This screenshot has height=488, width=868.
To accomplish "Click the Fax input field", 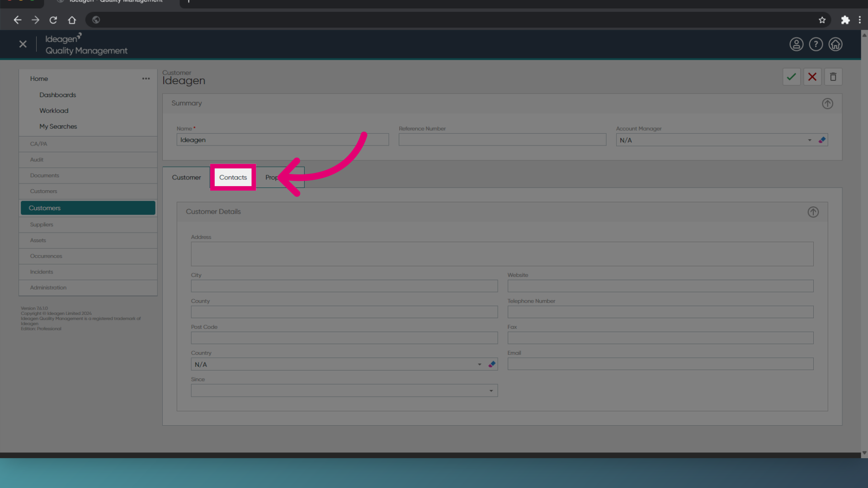I will (x=660, y=338).
